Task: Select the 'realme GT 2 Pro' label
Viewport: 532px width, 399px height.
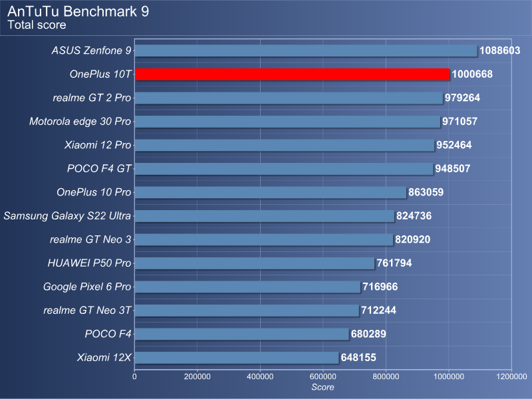Action: (x=92, y=98)
